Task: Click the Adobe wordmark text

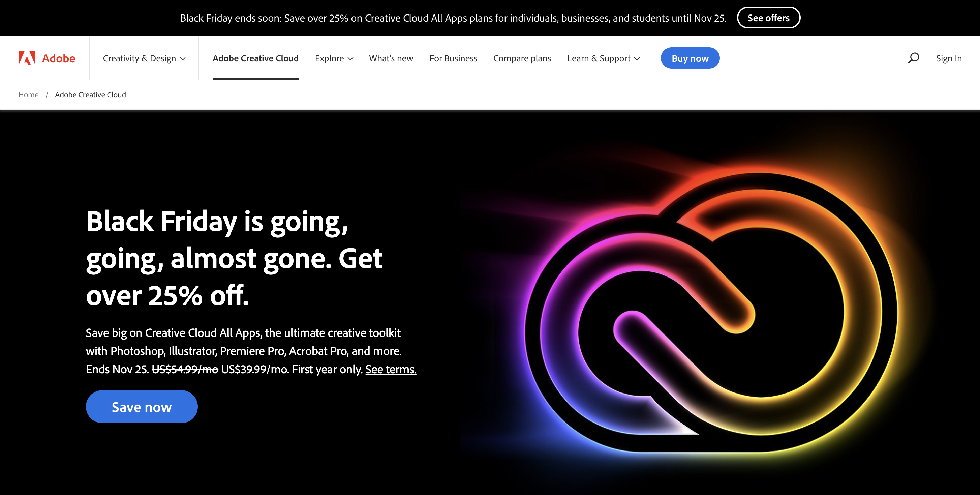Action: [x=59, y=58]
